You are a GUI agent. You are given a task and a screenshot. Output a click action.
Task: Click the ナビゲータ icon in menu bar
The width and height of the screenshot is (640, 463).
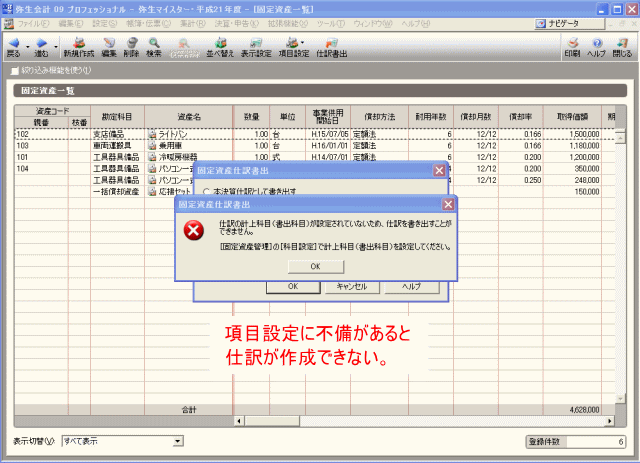coord(541,24)
